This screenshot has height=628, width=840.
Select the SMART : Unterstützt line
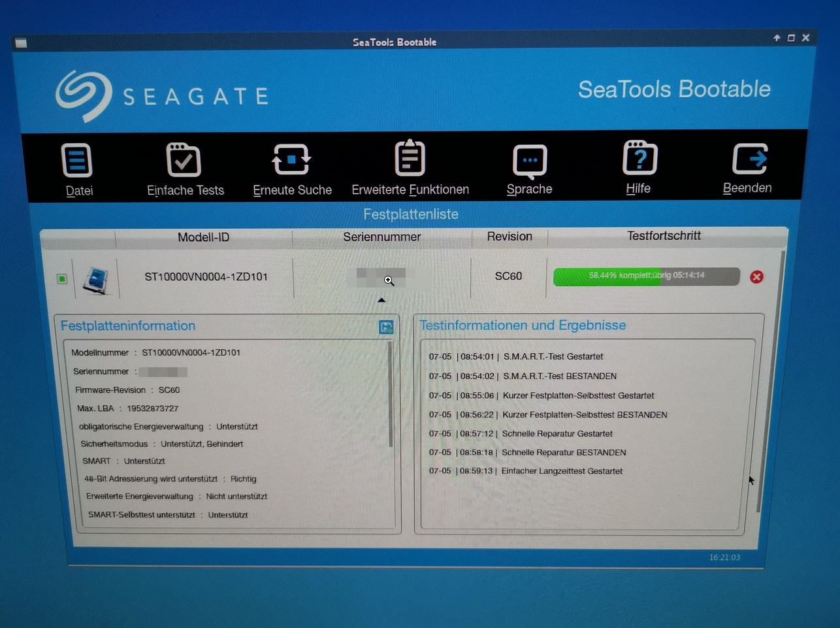pyautogui.click(x=123, y=461)
